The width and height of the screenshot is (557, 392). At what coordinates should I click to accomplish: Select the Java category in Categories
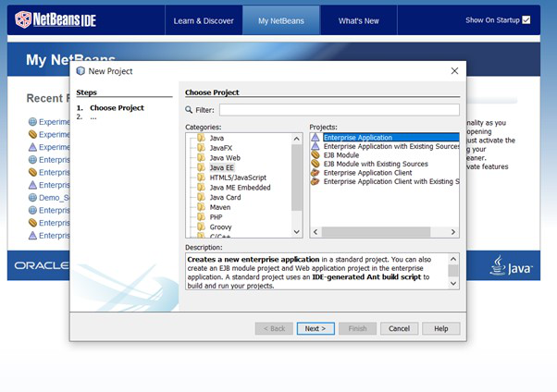point(217,138)
